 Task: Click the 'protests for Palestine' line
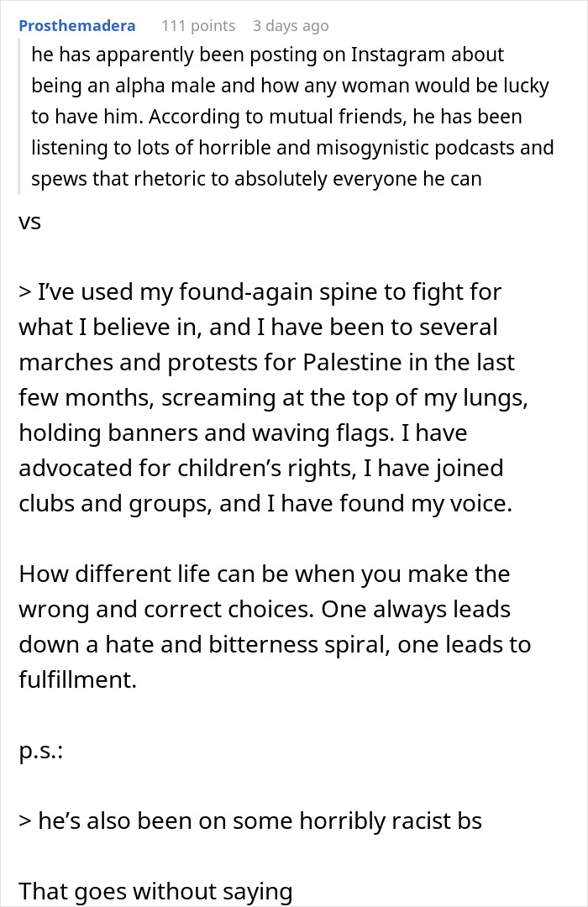tap(266, 363)
